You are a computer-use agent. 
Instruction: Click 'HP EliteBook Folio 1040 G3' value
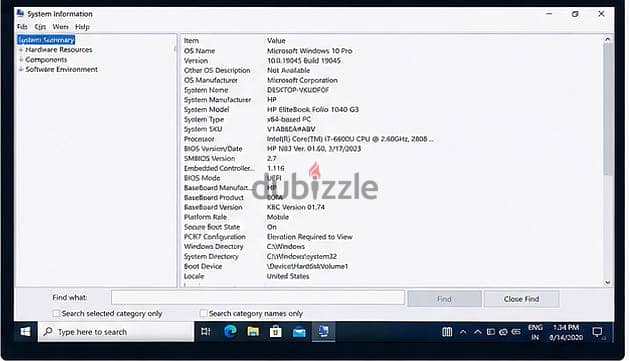tap(313, 109)
